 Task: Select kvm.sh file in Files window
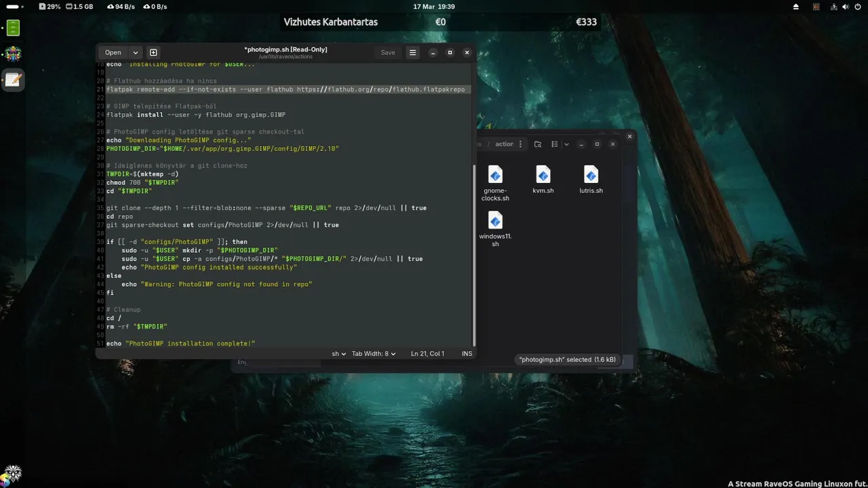pos(543,180)
